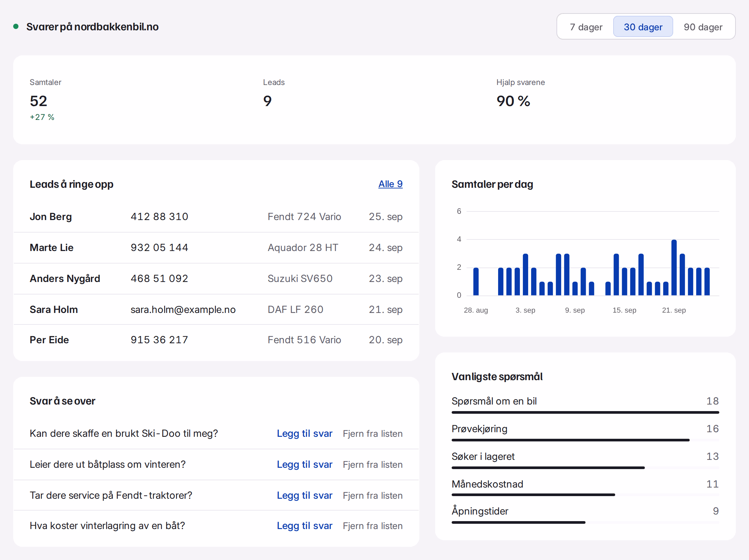
Task: Click the tallest chart bar reaching 4
Action: click(674, 267)
